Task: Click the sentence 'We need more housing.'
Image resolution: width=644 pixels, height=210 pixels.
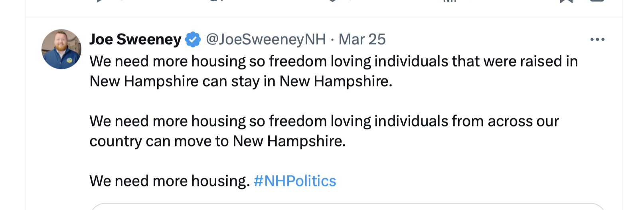Action: (x=170, y=181)
